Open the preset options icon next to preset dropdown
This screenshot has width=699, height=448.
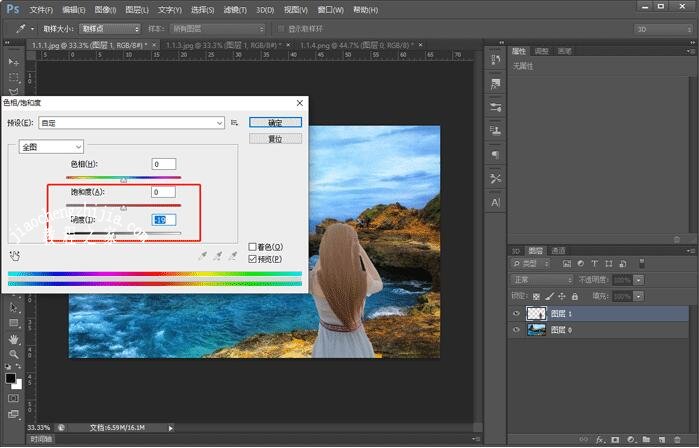(x=234, y=122)
